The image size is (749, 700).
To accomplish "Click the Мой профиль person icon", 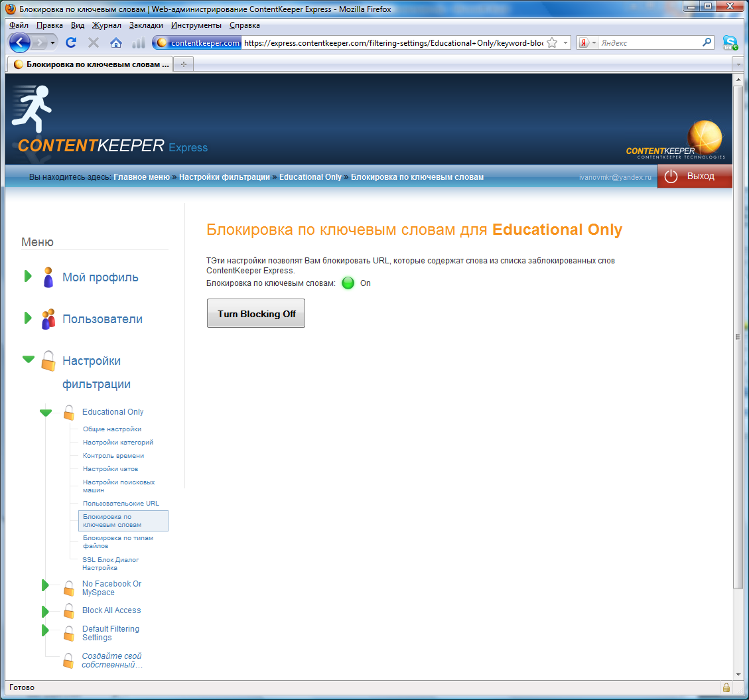I will pyautogui.click(x=48, y=277).
